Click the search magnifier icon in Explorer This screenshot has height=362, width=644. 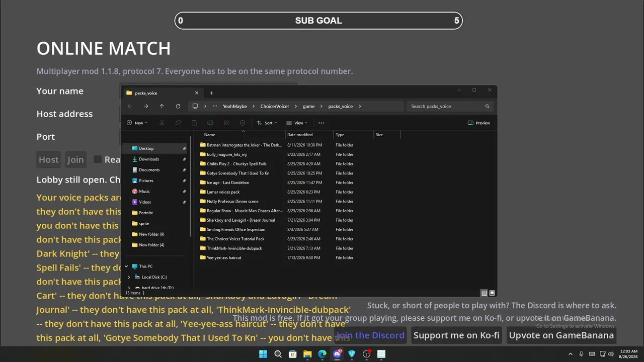point(487,106)
